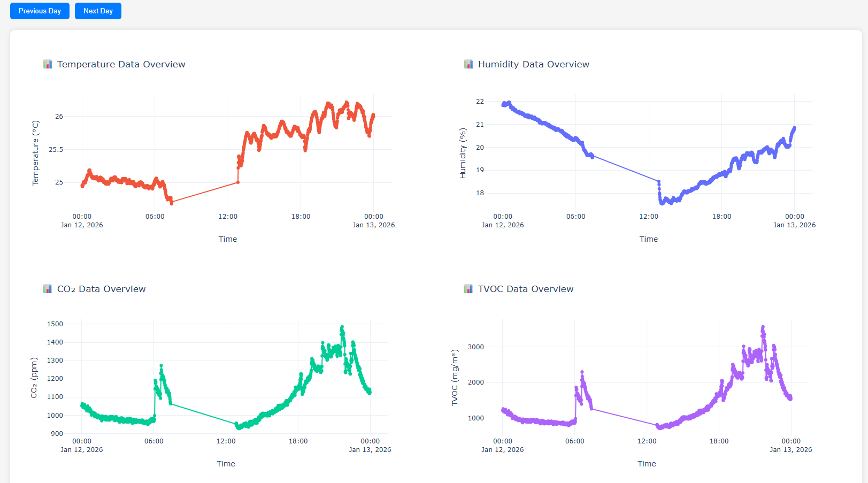Click the bar chart icon beside TVOC Data Overview
Screen dimensions: 868x483
(x=468, y=288)
